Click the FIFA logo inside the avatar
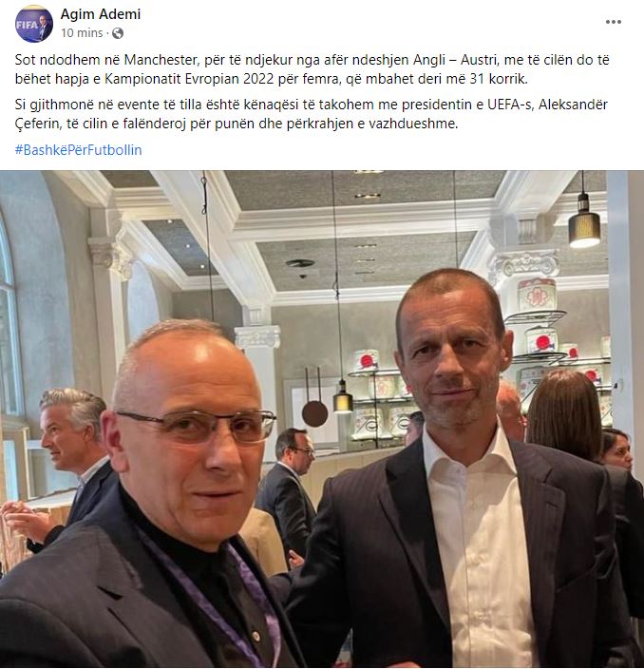 coord(26,25)
